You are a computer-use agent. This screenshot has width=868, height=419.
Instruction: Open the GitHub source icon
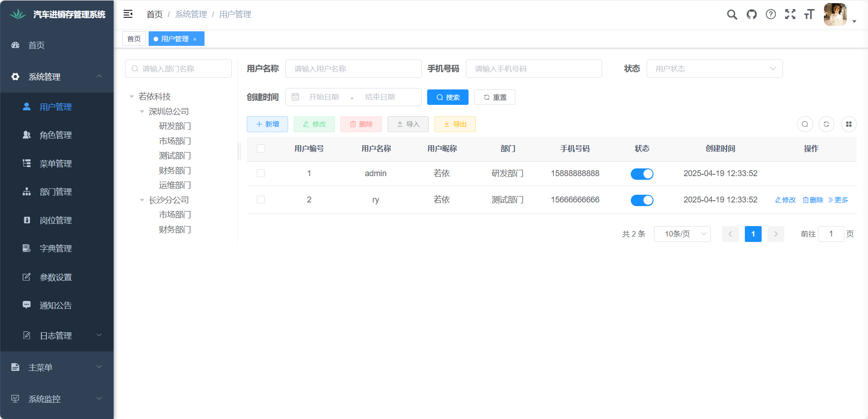(752, 15)
